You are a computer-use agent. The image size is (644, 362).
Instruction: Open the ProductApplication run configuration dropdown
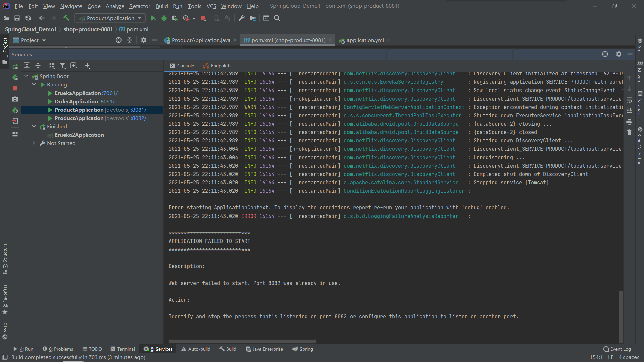[x=110, y=18]
